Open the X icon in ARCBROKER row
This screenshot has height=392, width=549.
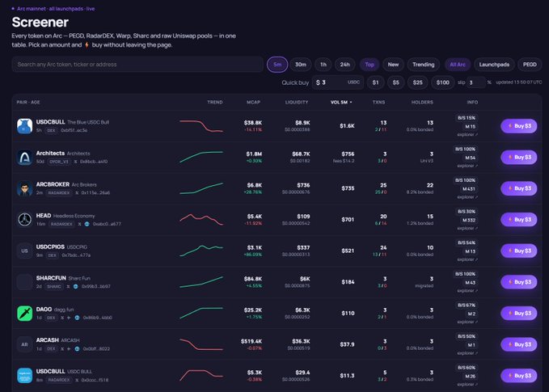tap(77, 193)
